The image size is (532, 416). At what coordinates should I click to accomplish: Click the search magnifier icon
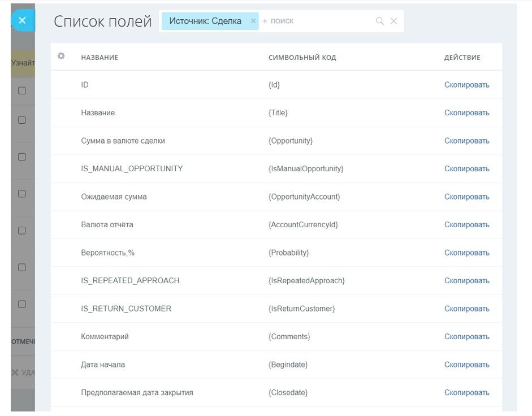380,21
